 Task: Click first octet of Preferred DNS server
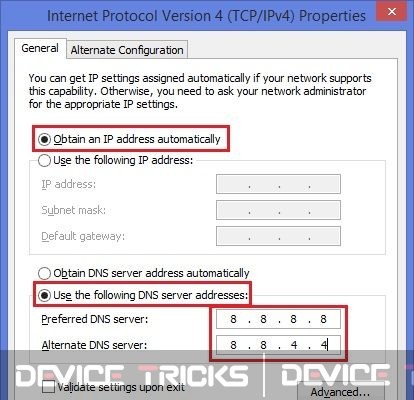(x=233, y=319)
